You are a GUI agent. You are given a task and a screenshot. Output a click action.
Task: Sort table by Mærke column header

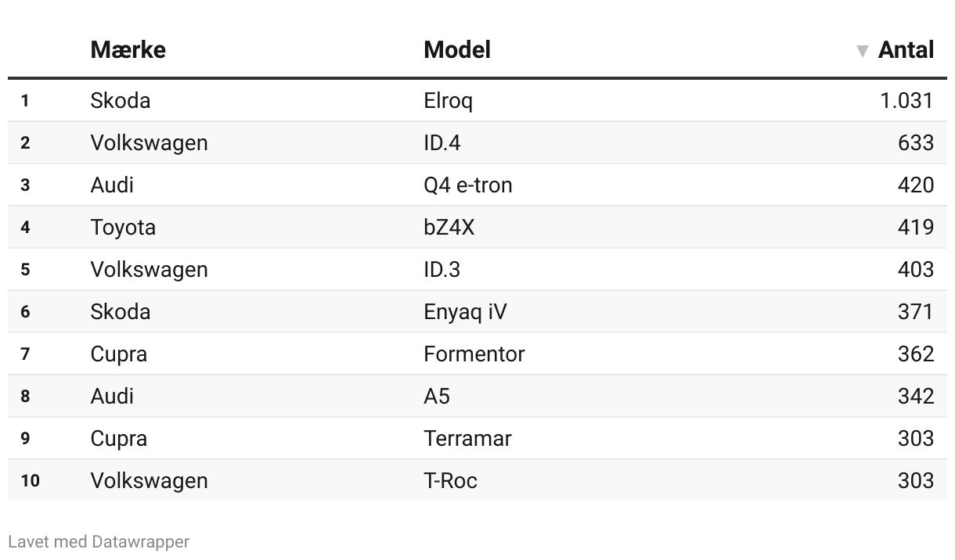pos(128,50)
